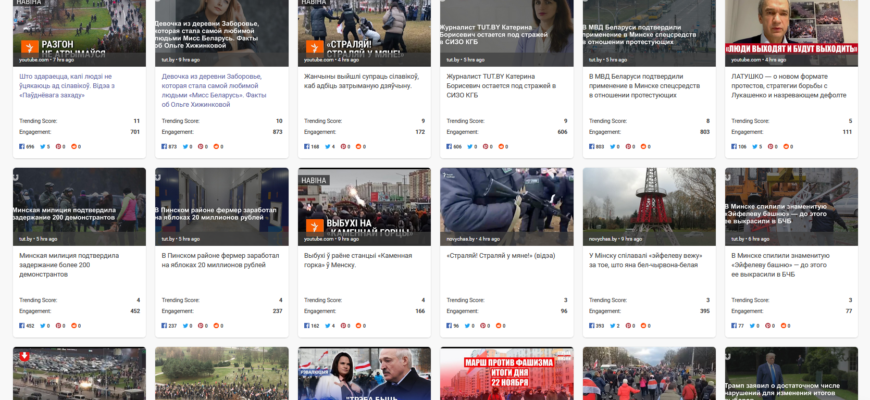Click the Facebook icon on the МВД Беларуси card

[x=591, y=146]
